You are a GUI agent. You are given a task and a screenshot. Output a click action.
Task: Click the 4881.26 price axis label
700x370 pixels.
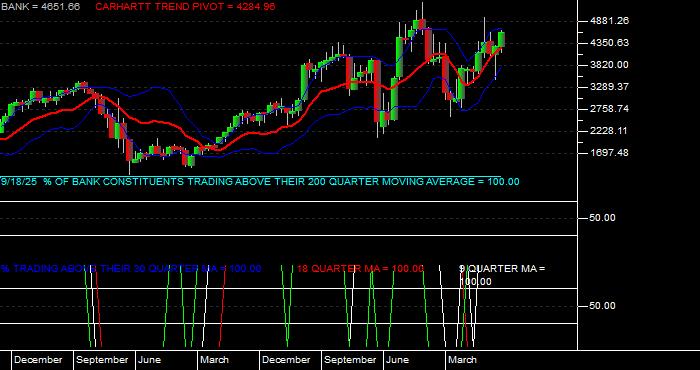609,21
